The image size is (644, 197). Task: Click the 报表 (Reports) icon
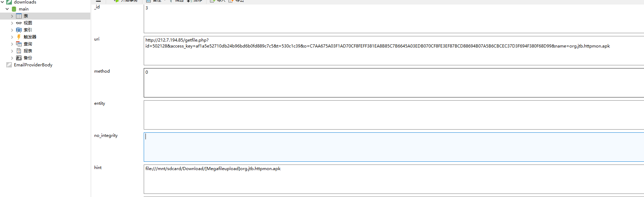click(19, 51)
